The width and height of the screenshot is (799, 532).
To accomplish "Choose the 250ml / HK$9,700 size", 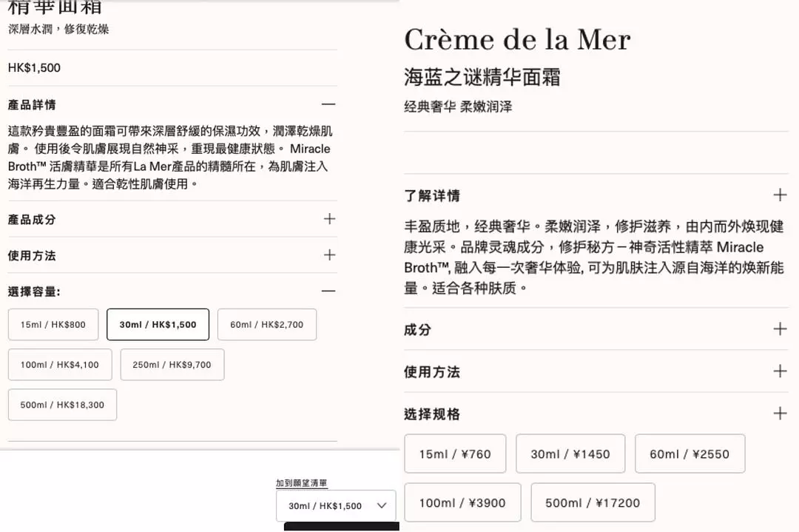I will 172,365.
